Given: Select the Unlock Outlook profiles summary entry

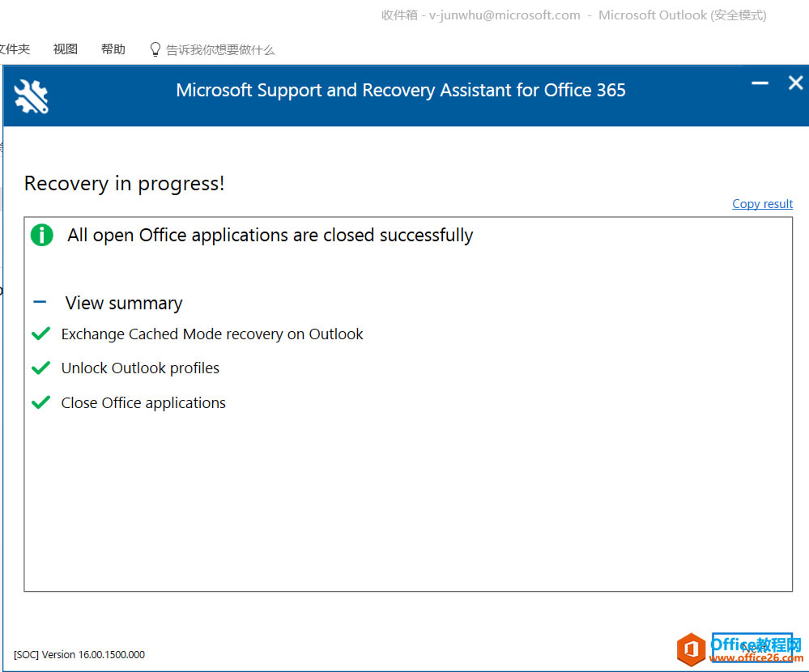Looking at the screenshot, I should point(140,368).
